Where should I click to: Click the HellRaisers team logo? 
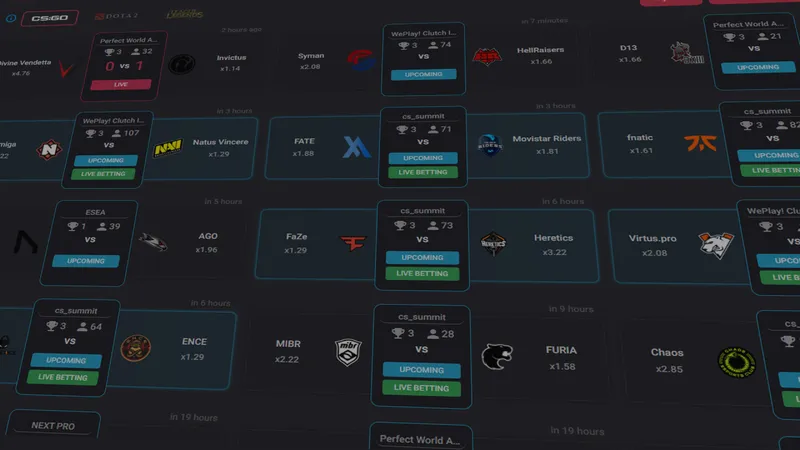coord(487,56)
